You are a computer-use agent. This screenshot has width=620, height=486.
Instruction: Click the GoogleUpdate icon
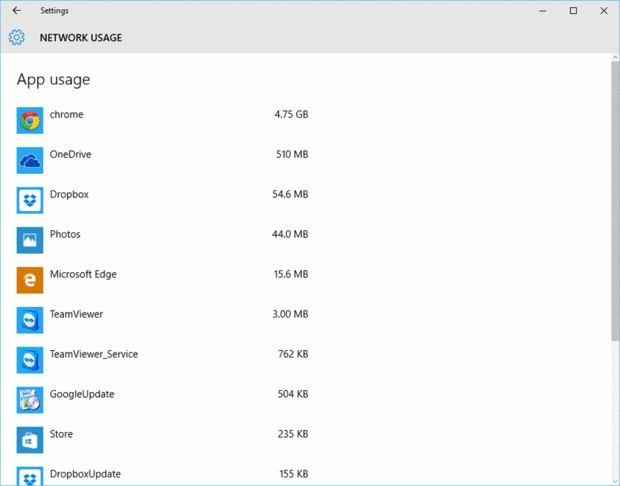coord(30,400)
